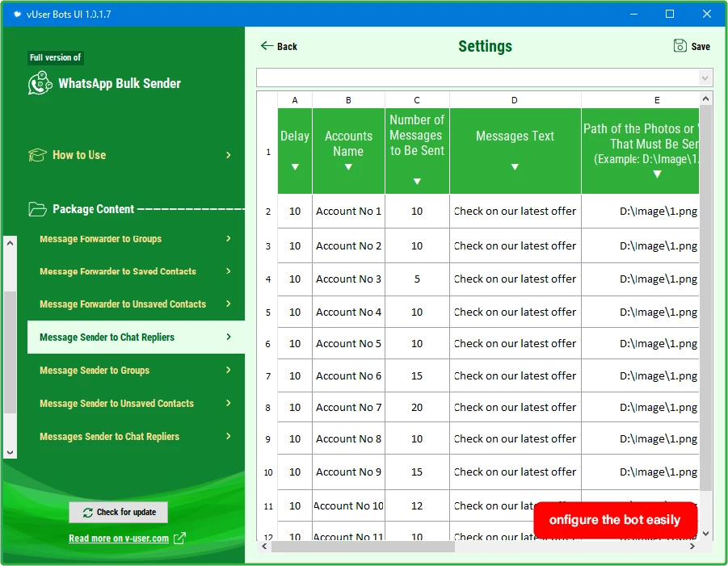728x566 pixels.
Task: Open the Delay column filter arrow
Action: (295, 166)
